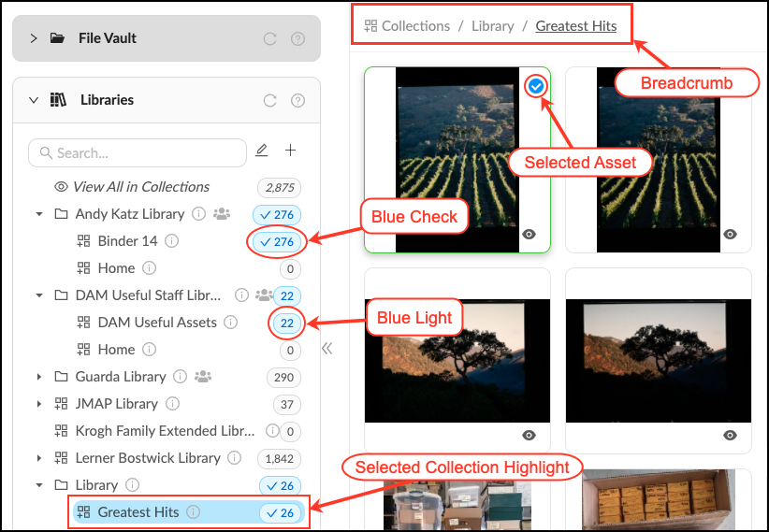Viewport: 769px width, 532px height.
Task: Select DAM Useful Assets collection
Action: (156, 323)
